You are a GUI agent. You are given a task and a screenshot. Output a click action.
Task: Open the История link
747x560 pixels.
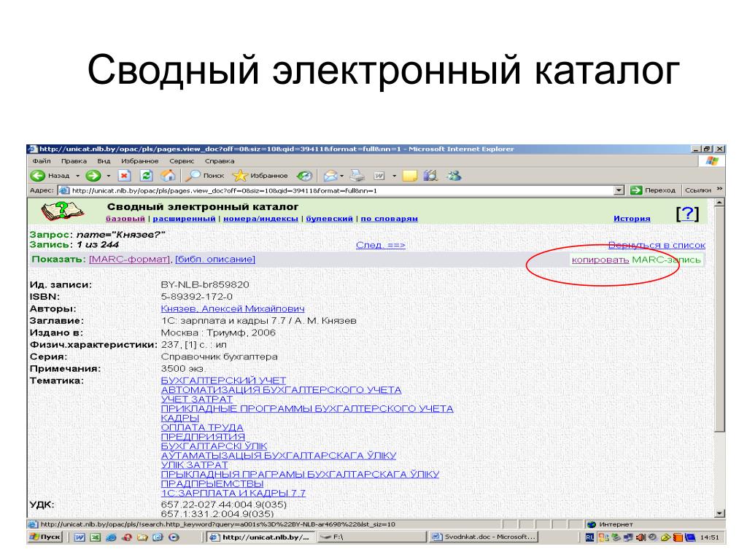coord(632,219)
